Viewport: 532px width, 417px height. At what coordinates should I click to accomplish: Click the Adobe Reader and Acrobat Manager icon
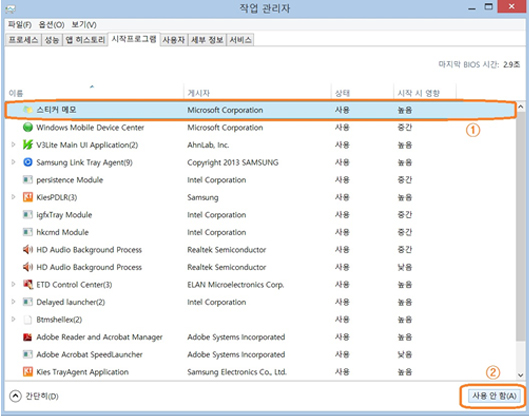coord(27,337)
